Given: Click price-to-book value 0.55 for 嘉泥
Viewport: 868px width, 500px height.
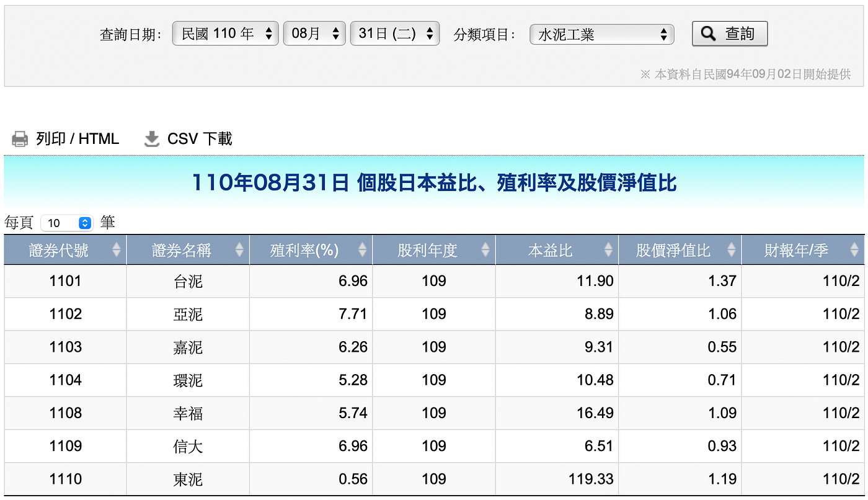Looking at the screenshot, I should pyautogui.click(x=722, y=347).
